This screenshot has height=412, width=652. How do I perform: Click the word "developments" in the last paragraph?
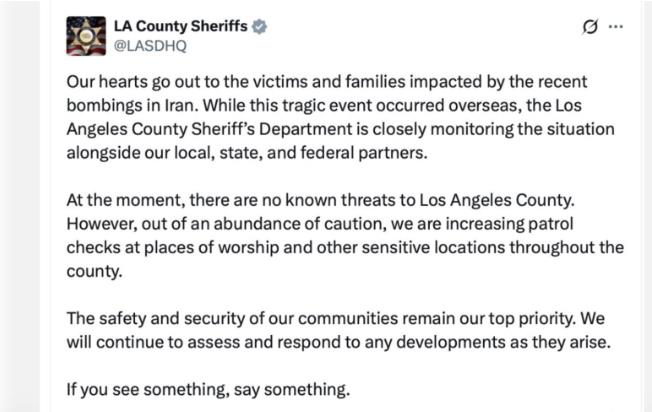tap(459, 343)
